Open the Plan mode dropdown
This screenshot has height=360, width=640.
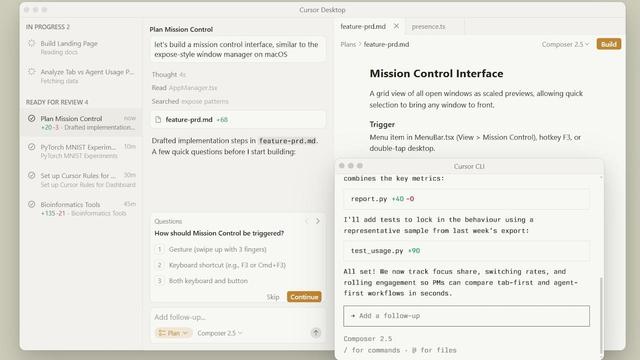click(x=173, y=333)
